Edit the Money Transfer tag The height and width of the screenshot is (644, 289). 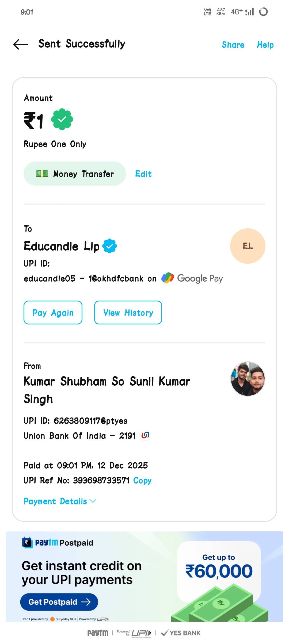(x=143, y=174)
